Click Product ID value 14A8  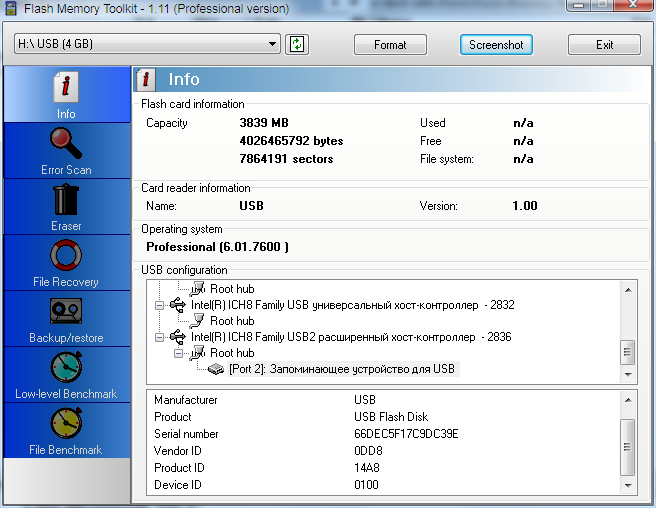click(366, 468)
